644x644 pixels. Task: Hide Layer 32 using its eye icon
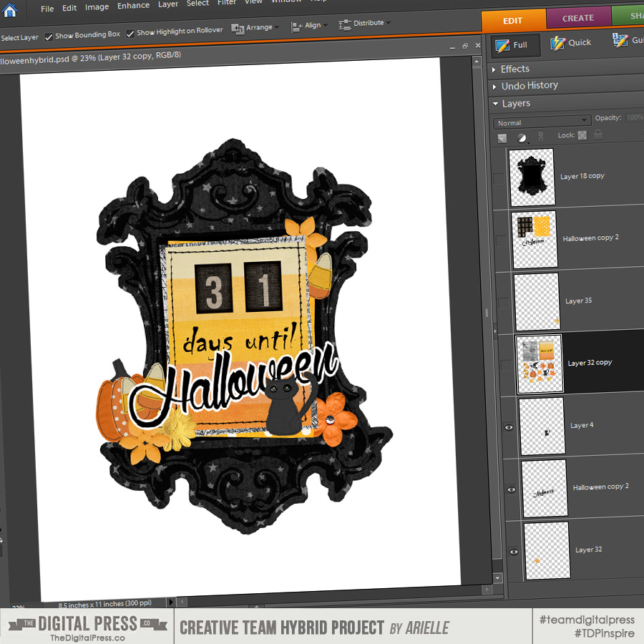pos(513,552)
